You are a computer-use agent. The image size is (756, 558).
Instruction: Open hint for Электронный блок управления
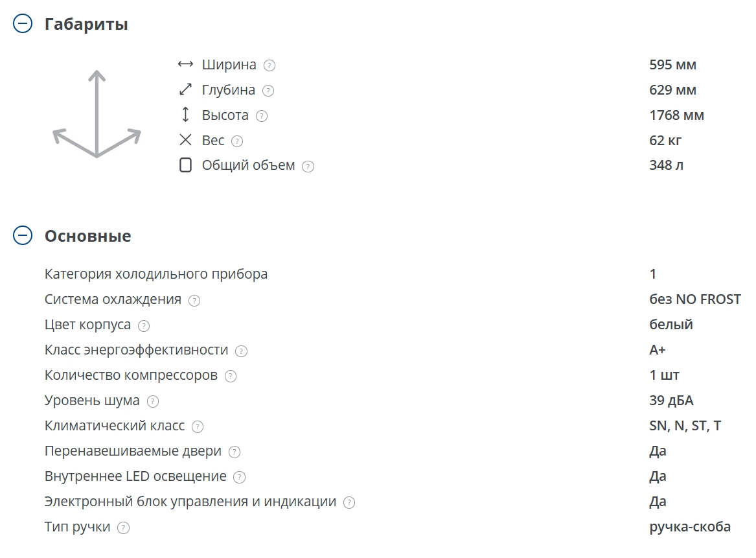(x=349, y=502)
